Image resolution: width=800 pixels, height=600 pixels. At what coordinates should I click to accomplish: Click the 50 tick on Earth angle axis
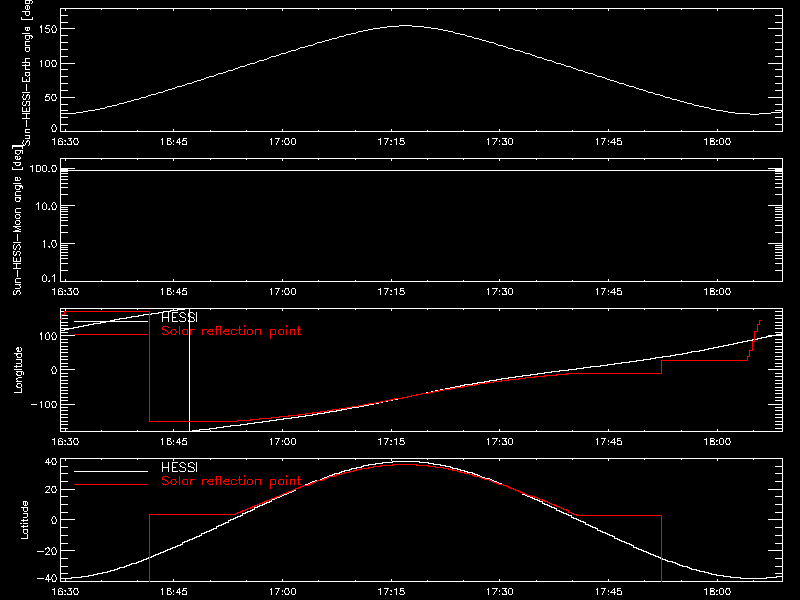pos(51,97)
